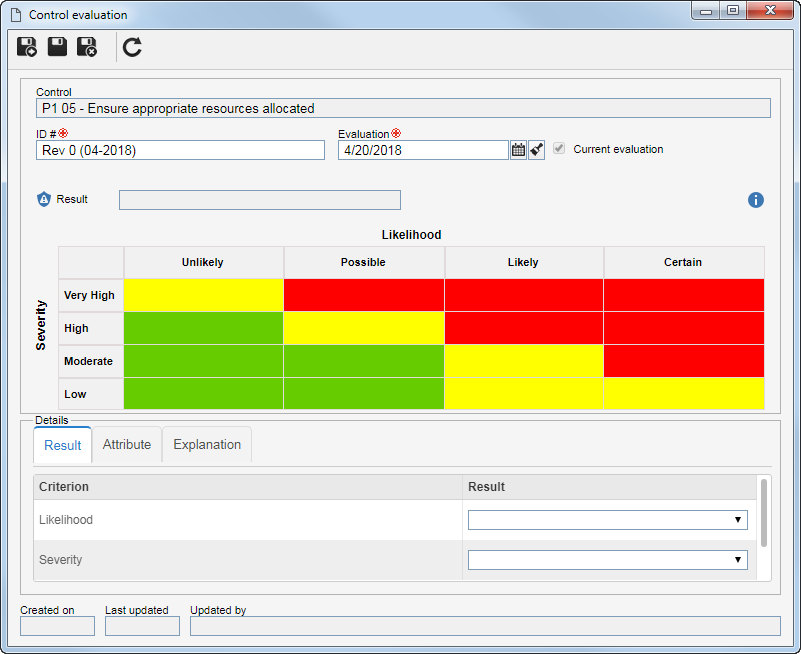The image size is (801, 654).
Task: Select Moderate / Likely yellow cell
Action: coord(524,361)
